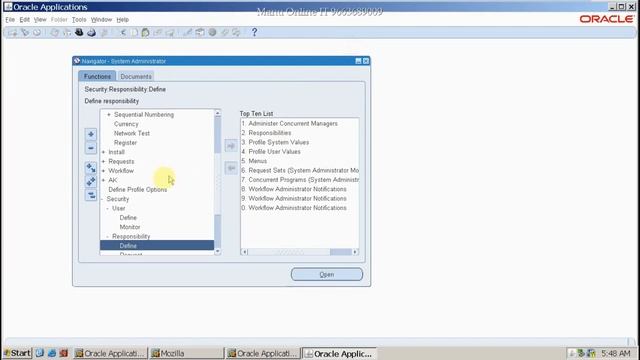The image size is (640, 360).
Task: Click the Paste toolbar icon
Action: point(146,32)
